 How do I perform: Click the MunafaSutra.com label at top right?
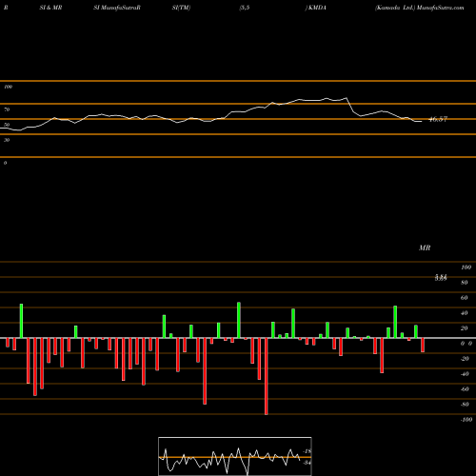click(441, 8)
